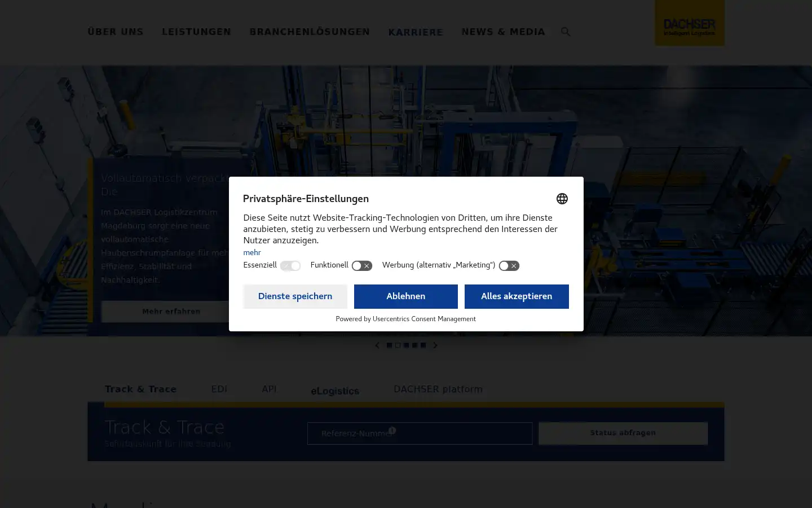
Task: Click the 'Vollautomatisch verpackt' slide headline
Action: pos(165,185)
